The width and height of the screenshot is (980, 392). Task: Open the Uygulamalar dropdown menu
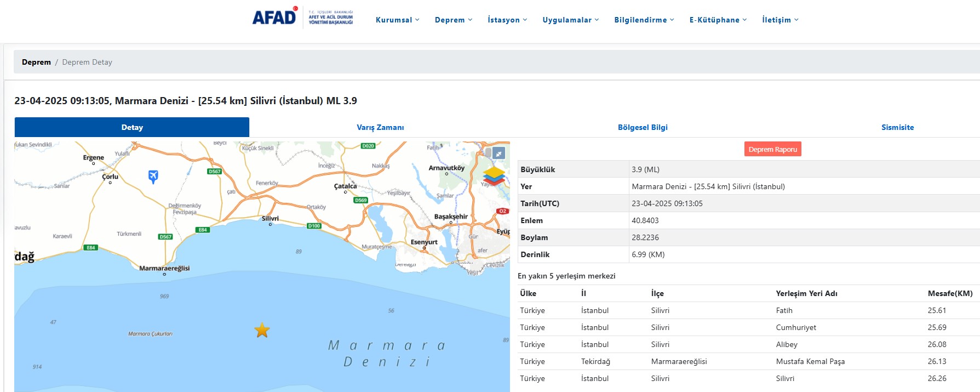(x=570, y=20)
